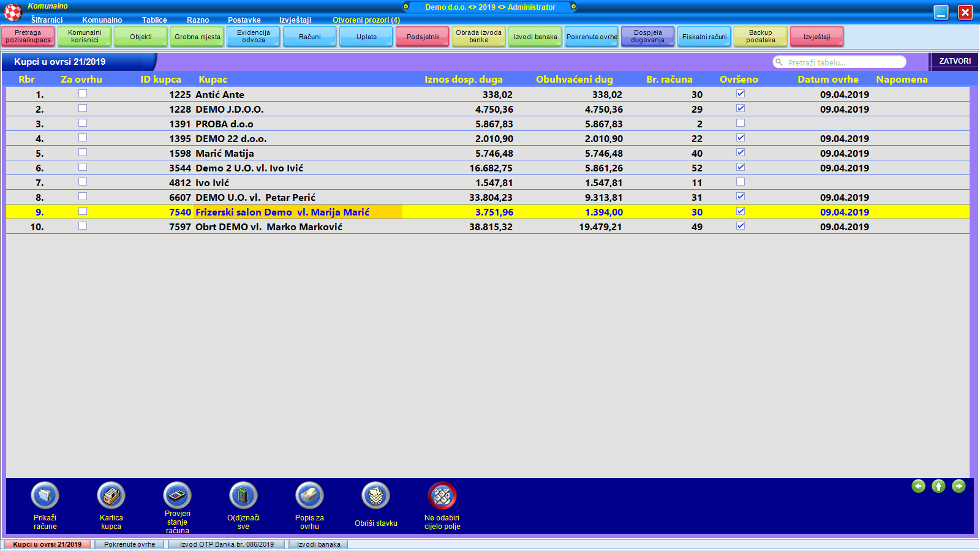Check Ovršeno box for PROBA d.o.o
This screenshot has width=980, height=551.
click(x=741, y=123)
